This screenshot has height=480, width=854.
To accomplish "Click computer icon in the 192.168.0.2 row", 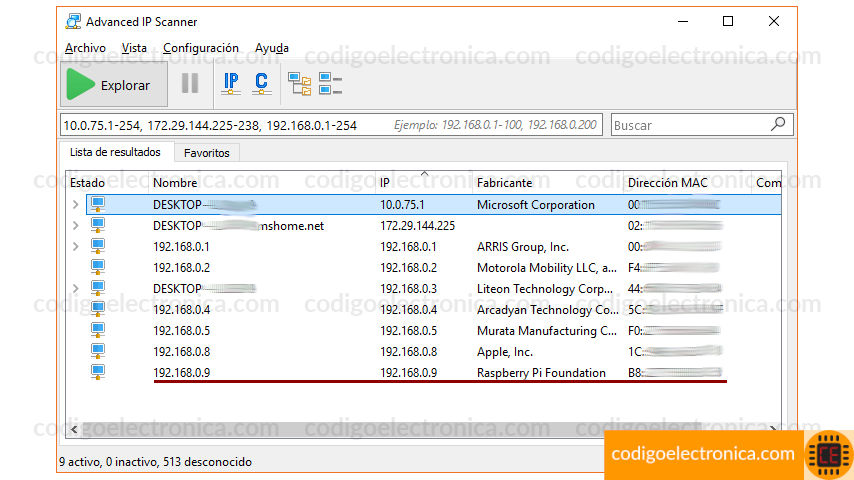I will pyautogui.click(x=98, y=268).
